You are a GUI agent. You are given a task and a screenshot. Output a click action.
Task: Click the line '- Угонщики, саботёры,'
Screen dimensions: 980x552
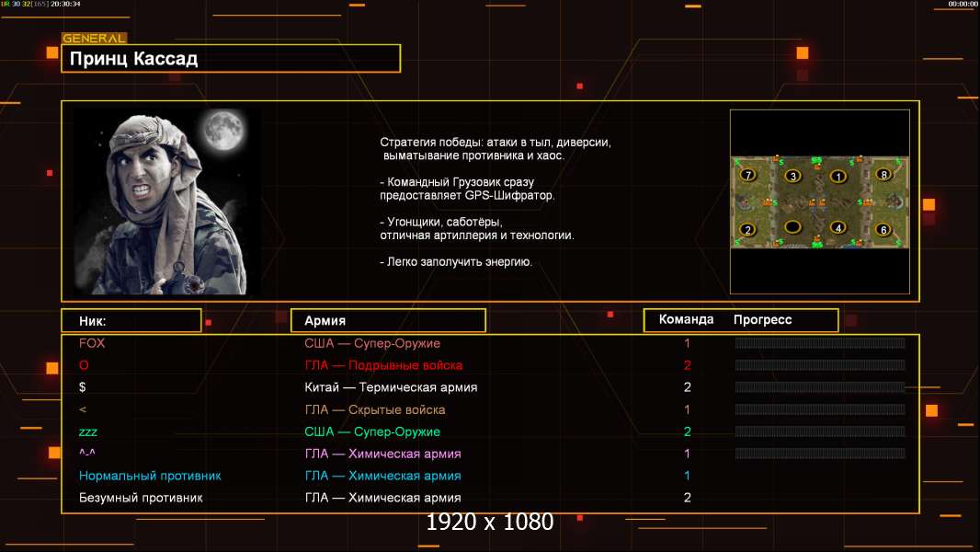[x=441, y=222]
